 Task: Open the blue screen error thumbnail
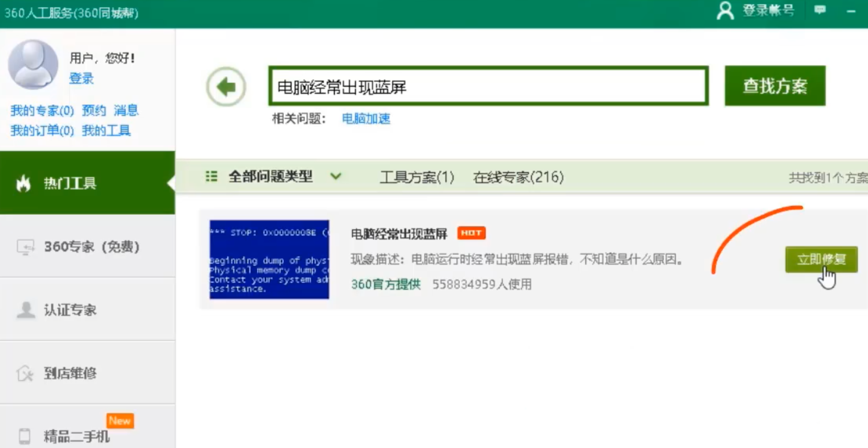pyautogui.click(x=269, y=260)
